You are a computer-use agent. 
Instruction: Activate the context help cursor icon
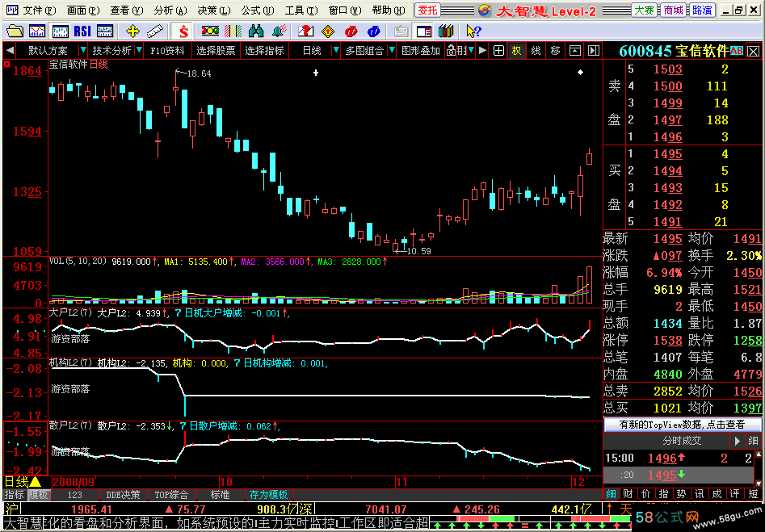click(473, 31)
